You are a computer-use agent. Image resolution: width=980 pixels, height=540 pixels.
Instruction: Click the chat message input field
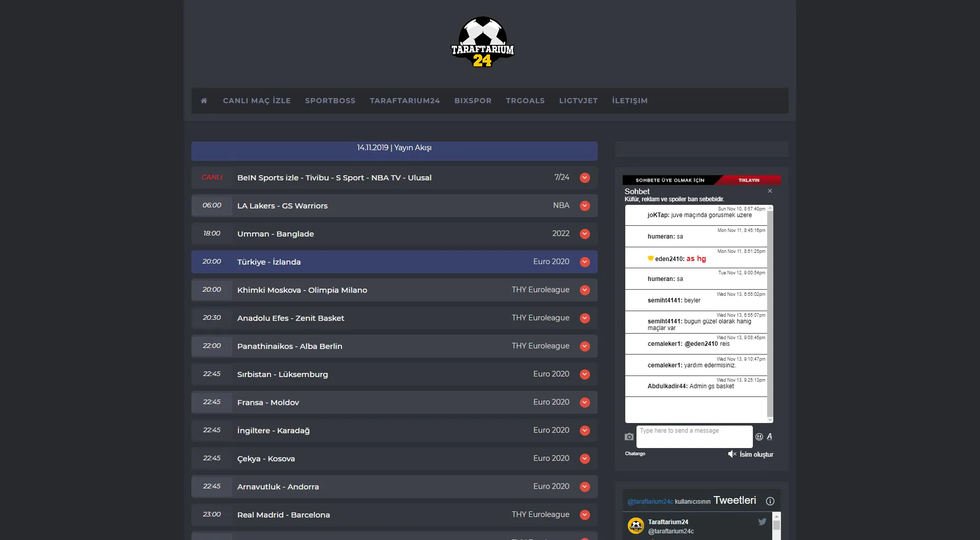[694, 436]
